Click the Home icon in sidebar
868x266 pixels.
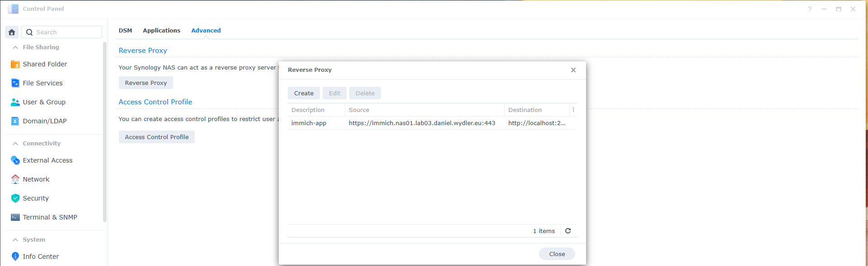pos(12,32)
